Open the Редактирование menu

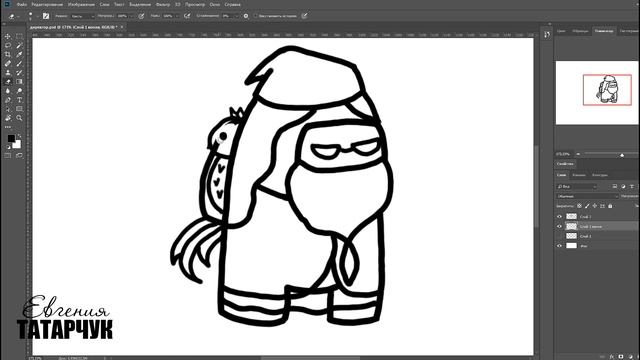(47, 4)
